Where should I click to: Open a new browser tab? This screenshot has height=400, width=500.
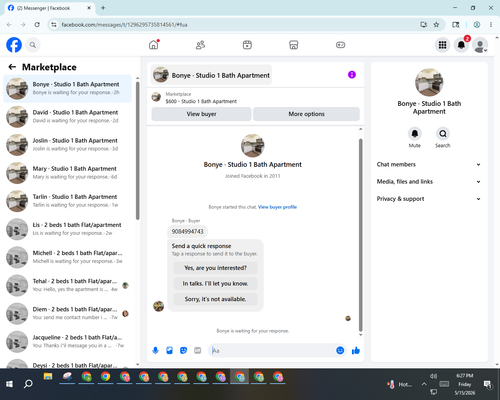coord(103,8)
